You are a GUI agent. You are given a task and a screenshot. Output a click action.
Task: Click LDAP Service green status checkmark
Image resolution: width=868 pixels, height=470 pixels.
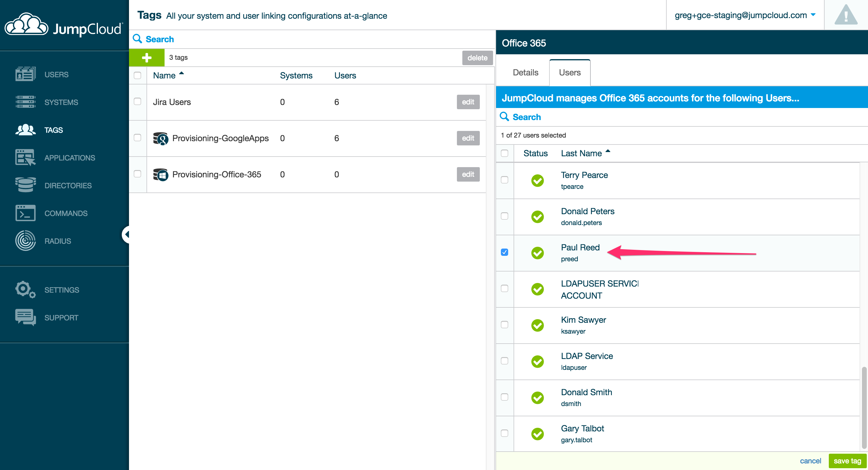pos(537,361)
